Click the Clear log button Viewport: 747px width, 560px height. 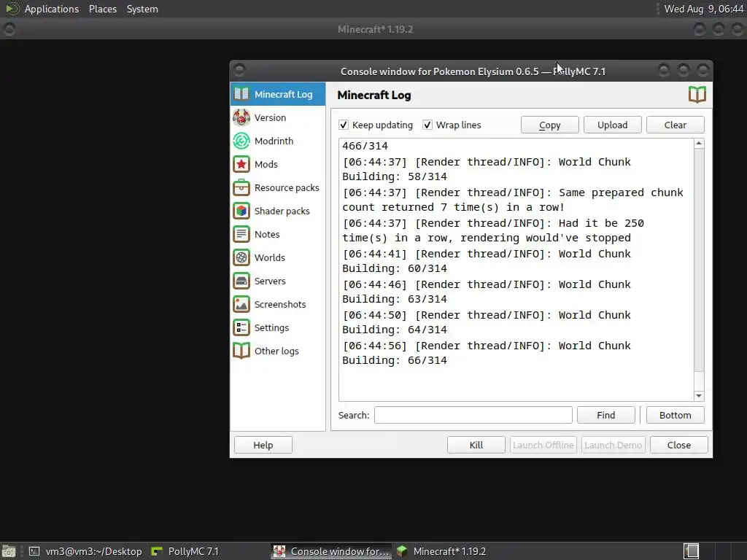(x=675, y=125)
